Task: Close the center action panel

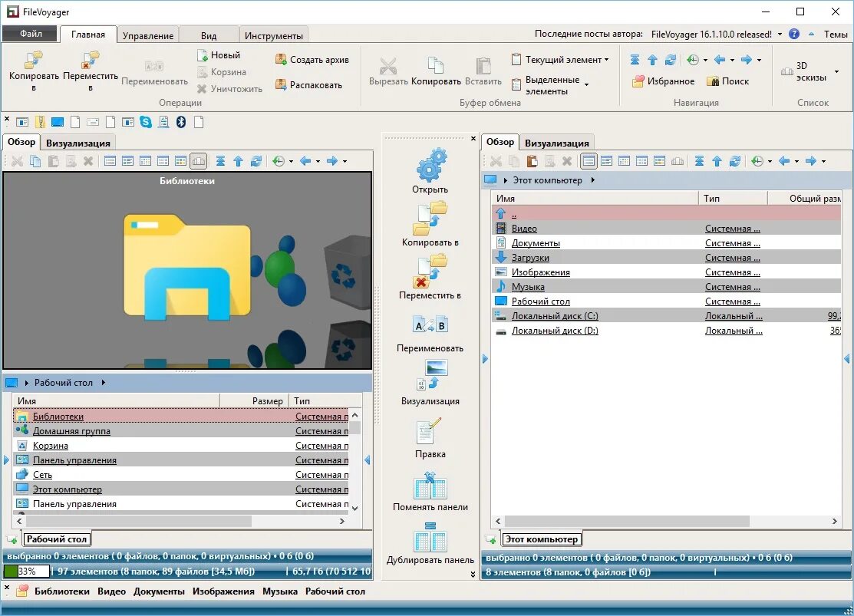Action: [473, 138]
